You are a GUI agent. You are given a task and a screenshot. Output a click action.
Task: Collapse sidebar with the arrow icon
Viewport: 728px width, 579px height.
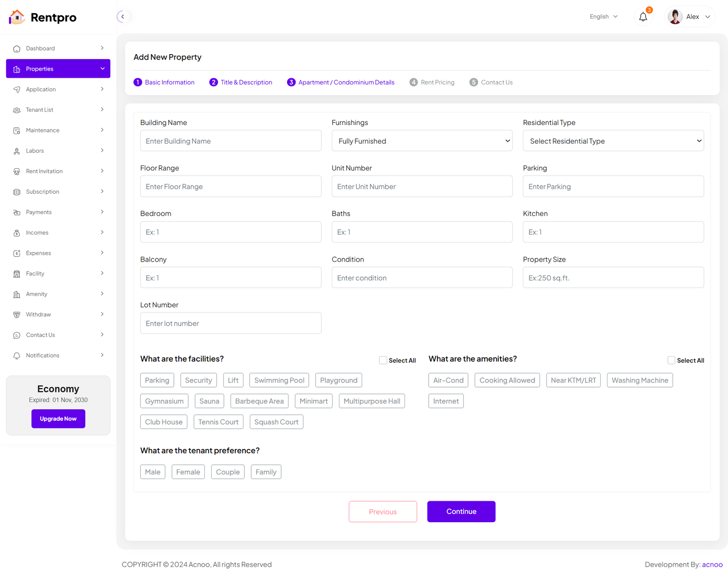pyautogui.click(x=122, y=17)
